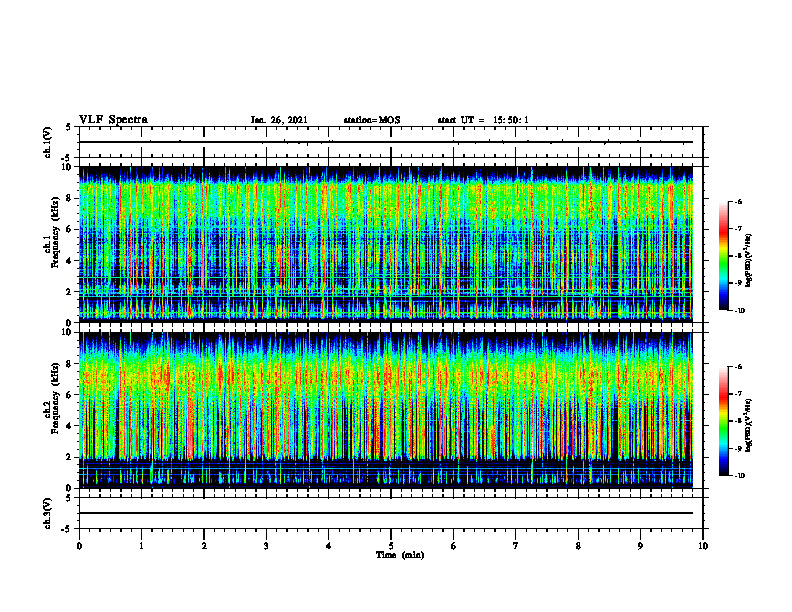Click the '2' kHz tick on ch.2 spectrogram
Image resolution: width=792 pixels, height=612 pixels.
pos(70,457)
